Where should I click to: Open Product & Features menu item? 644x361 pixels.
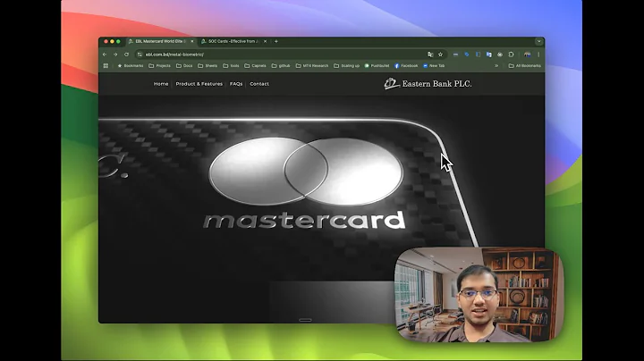(199, 84)
